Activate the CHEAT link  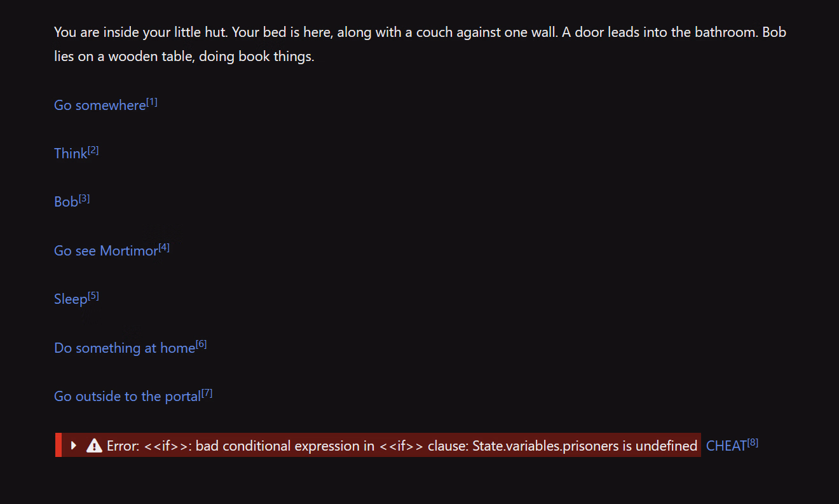coord(726,446)
